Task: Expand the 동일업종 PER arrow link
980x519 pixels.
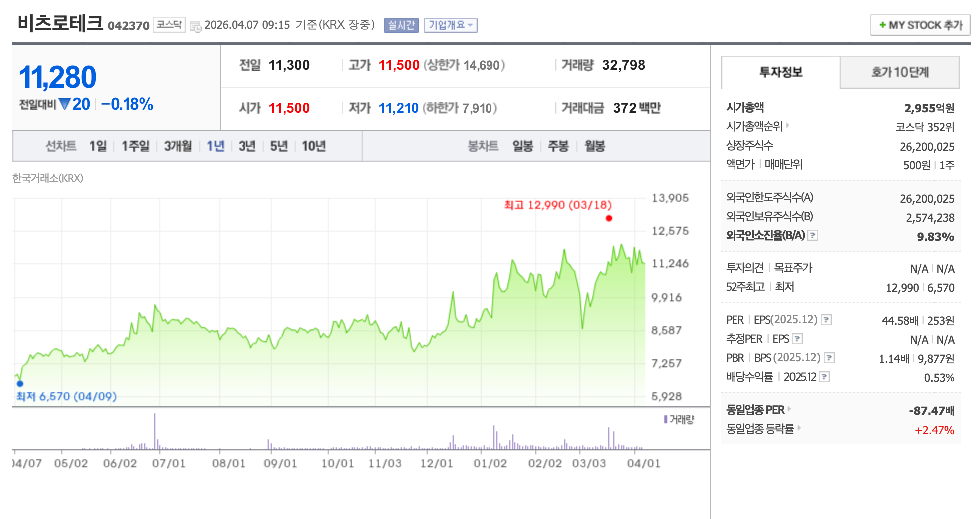Action: 789,409
